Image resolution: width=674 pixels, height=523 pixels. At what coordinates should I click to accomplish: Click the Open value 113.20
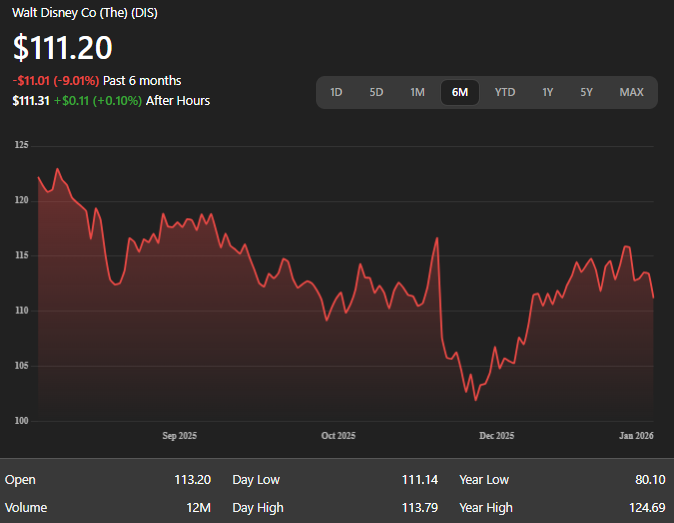(193, 480)
